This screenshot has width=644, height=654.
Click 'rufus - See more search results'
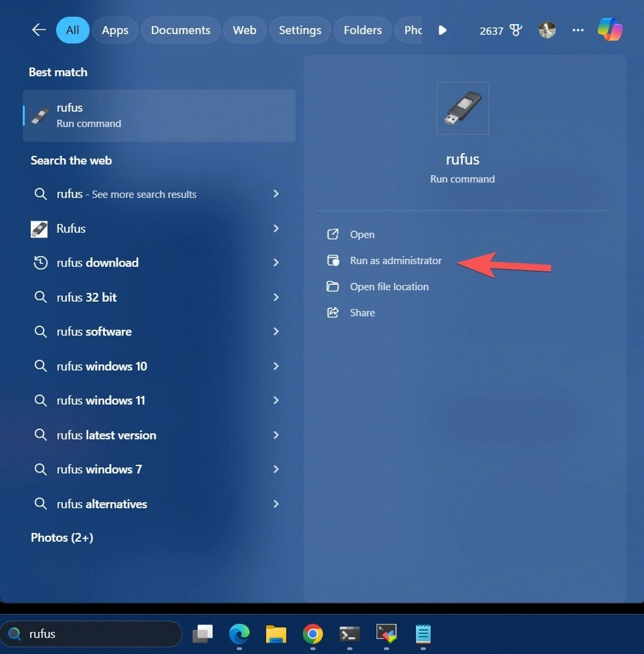coord(126,194)
